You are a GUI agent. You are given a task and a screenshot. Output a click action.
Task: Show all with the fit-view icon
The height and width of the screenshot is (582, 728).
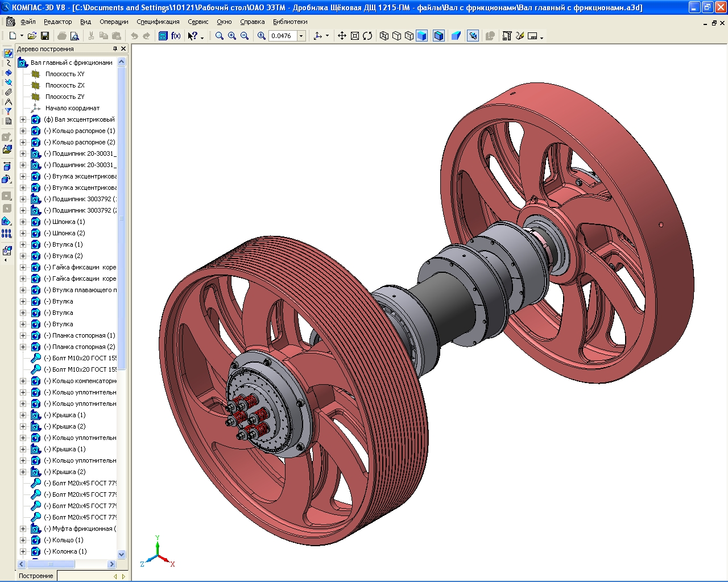(x=355, y=36)
